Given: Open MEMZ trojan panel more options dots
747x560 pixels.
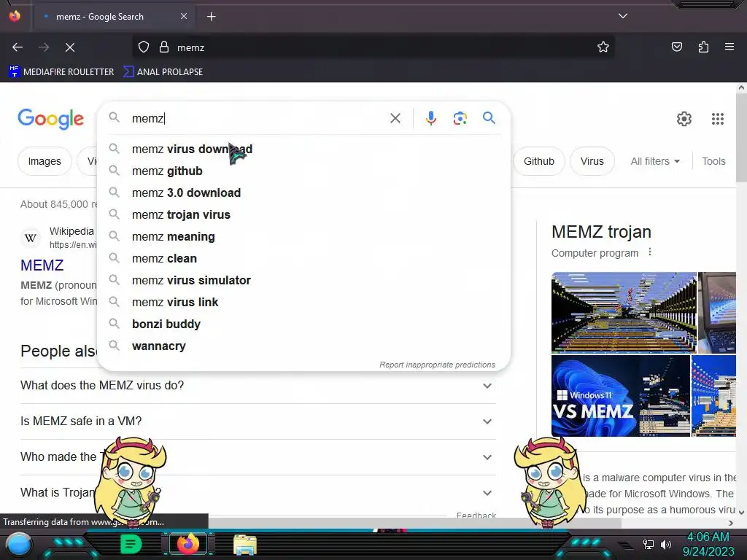Looking at the screenshot, I should (x=650, y=252).
